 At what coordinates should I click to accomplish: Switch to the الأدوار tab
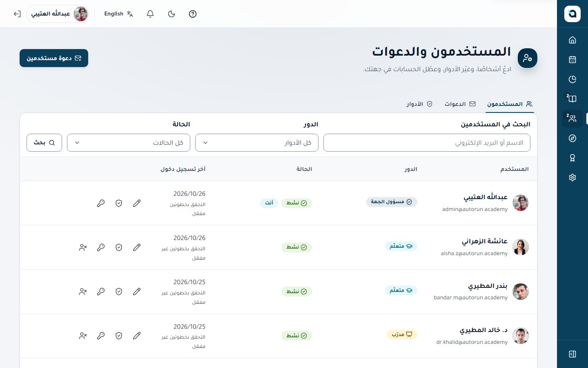419,104
